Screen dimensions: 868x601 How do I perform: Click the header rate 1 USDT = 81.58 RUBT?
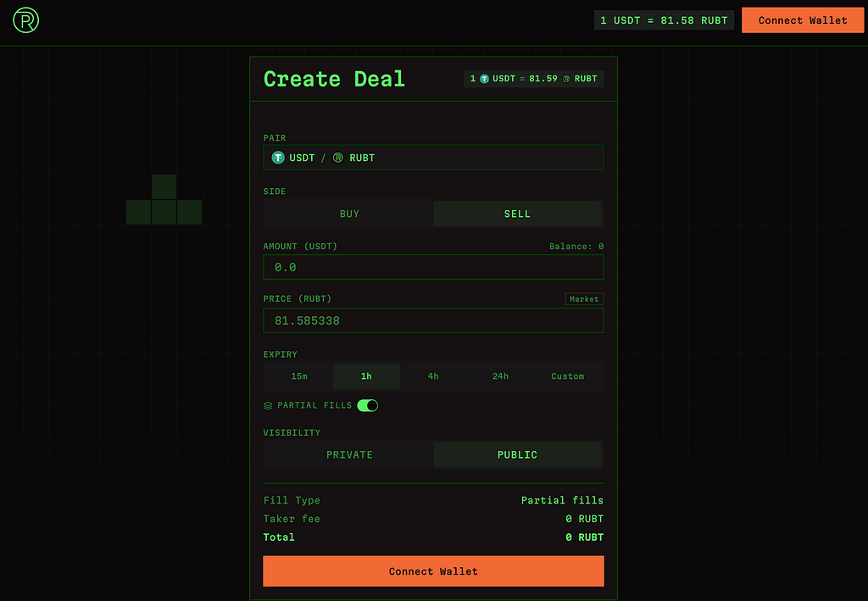point(665,20)
